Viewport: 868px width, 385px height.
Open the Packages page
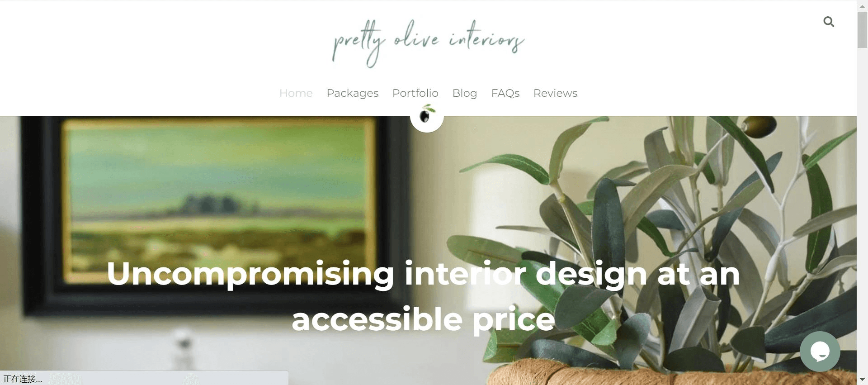pos(353,93)
